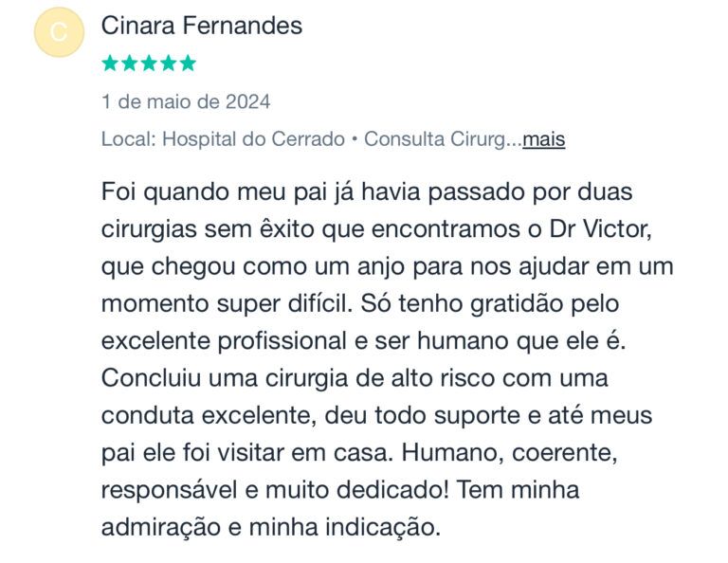
Task: Click the review date 1 de maio de 2024
Action: tap(186, 101)
